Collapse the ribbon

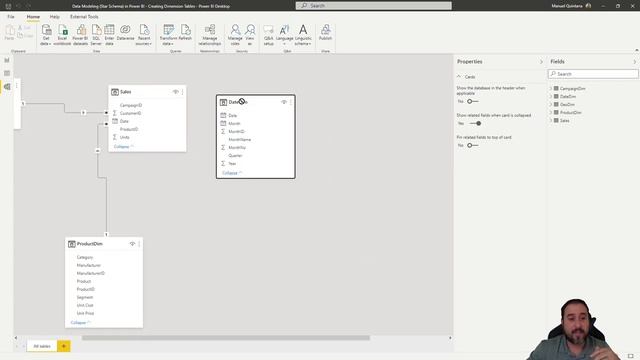[636, 50]
